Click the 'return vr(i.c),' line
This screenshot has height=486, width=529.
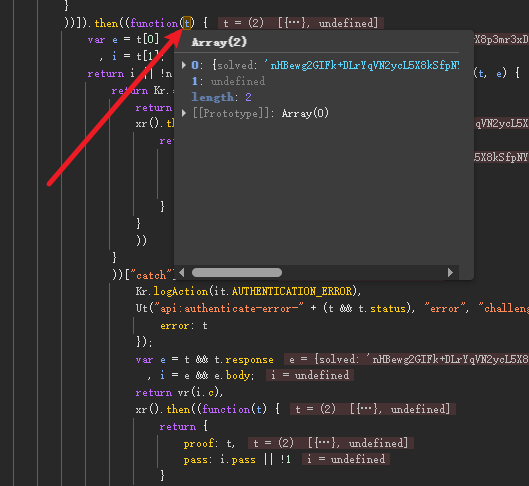179,392
